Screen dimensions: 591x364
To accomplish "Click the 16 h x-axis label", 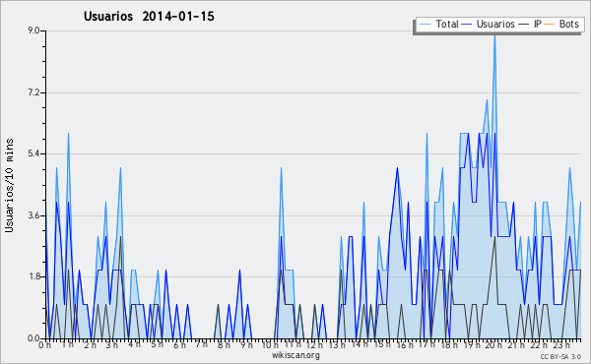I will pos(405,344).
